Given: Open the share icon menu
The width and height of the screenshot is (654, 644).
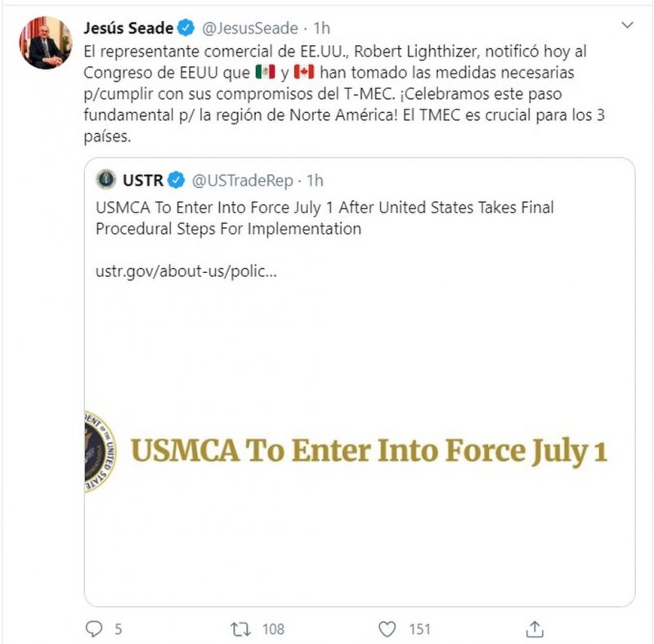Looking at the screenshot, I should [x=535, y=628].
